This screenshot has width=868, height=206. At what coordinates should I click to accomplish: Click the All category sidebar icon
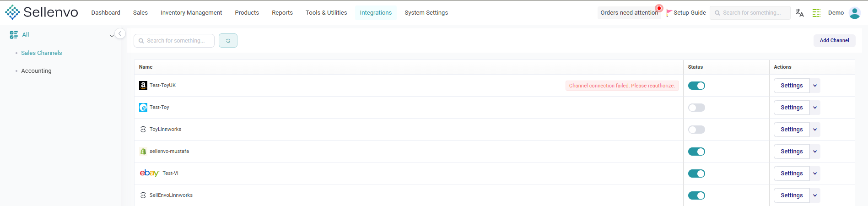[14, 35]
